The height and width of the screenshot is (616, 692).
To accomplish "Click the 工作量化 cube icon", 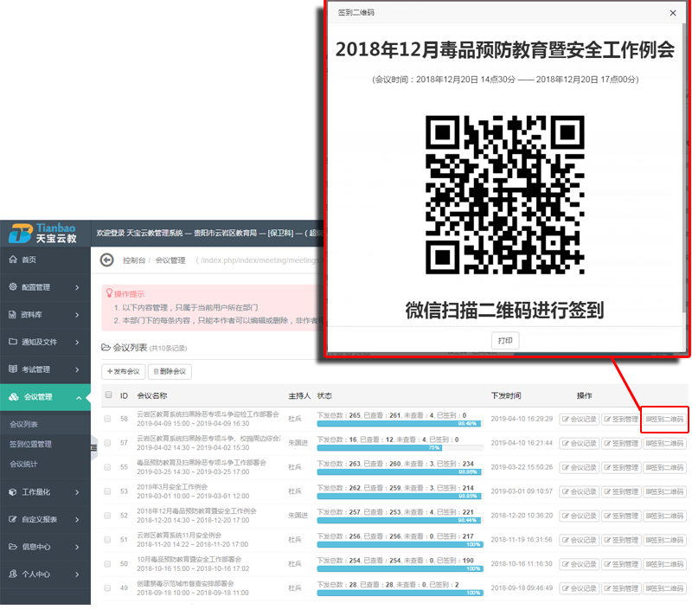I will (13, 491).
